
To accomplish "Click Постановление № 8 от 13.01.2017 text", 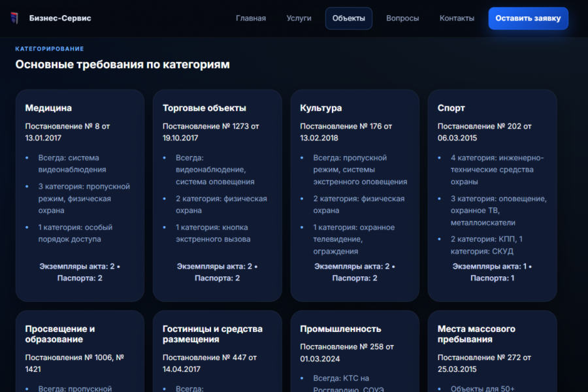I will coord(67,132).
